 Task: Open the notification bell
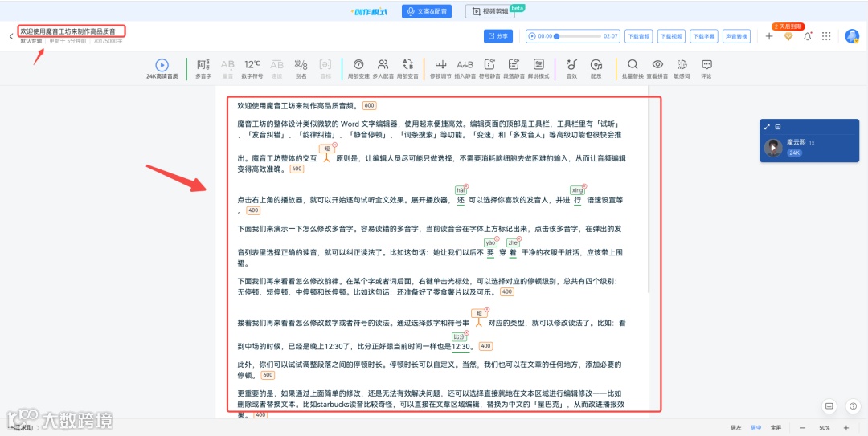click(x=807, y=36)
